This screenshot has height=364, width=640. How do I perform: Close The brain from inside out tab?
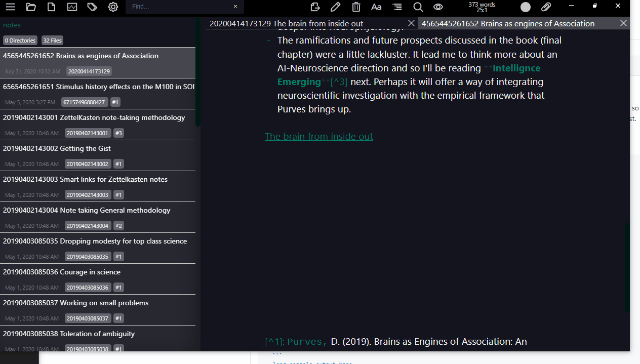(411, 23)
